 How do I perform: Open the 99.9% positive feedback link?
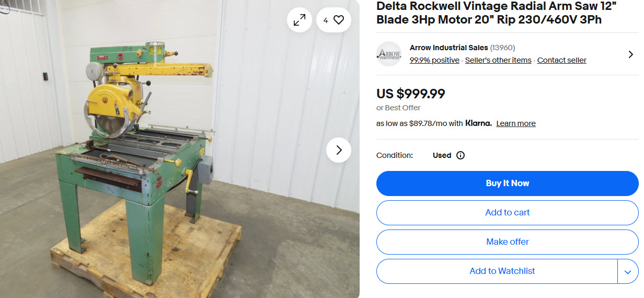click(x=434, y=60)
